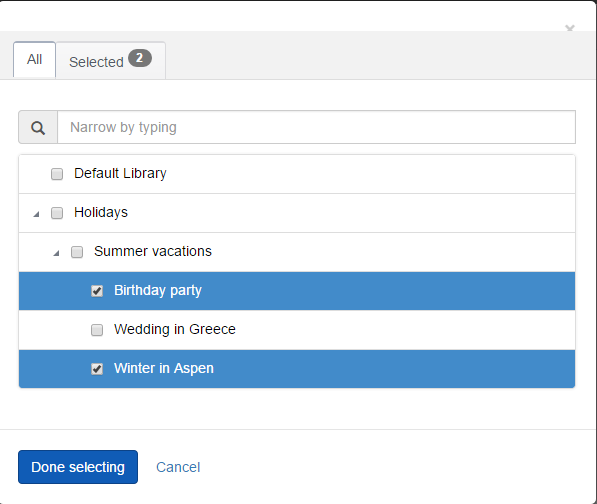Click the Done selecting button
The height and width of the screenshot is (504, 597).
tap(78, 467)
